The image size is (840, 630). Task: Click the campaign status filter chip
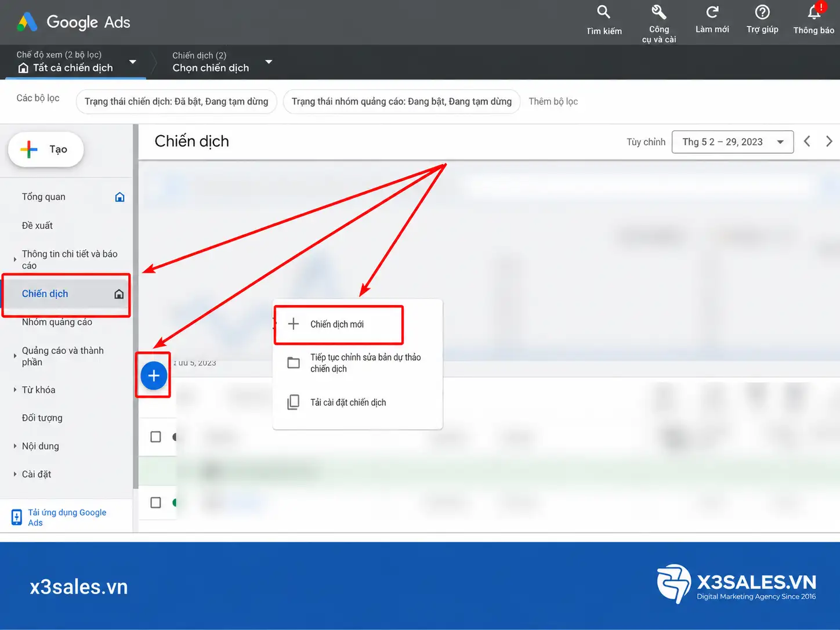point(176,102)
